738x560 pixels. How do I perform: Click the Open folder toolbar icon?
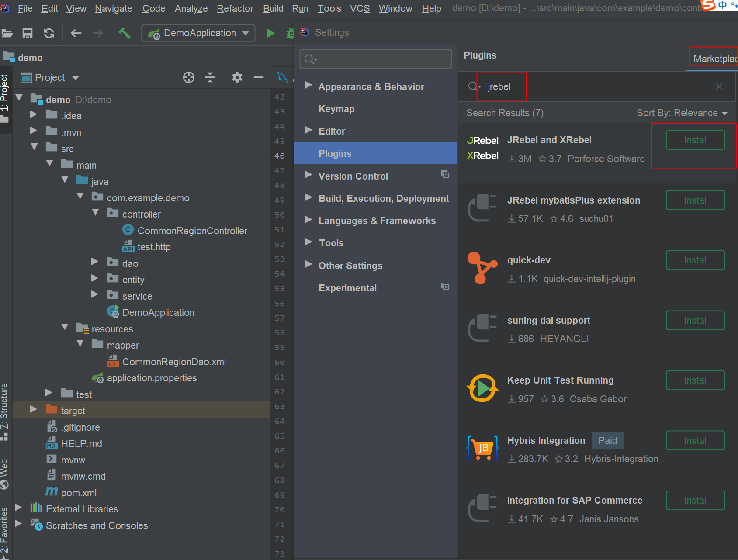point(7,33)
